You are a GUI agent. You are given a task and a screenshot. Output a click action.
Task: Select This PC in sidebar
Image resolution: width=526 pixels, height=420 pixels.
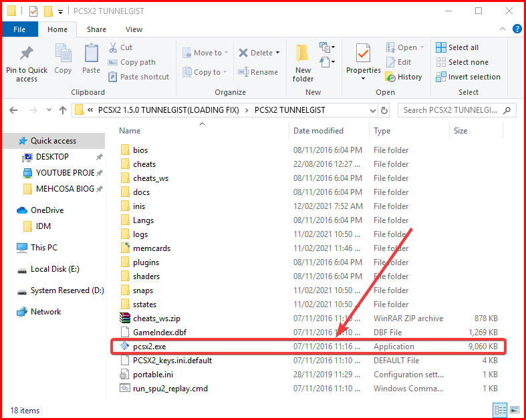tap(44, 248)
